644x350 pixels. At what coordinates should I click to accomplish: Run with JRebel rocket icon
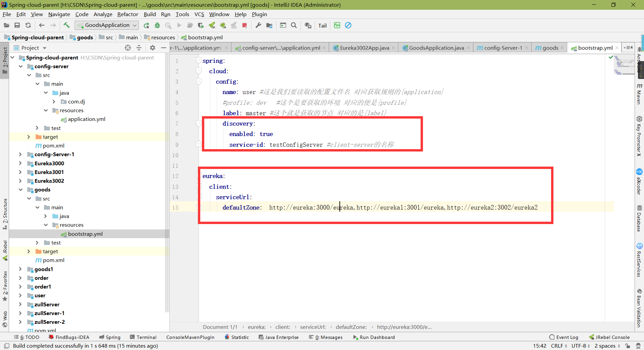click(x=212, y=25)
